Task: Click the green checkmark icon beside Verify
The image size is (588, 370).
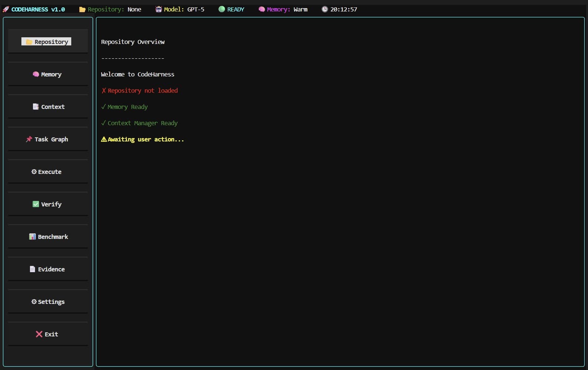Action: point(36,204)
